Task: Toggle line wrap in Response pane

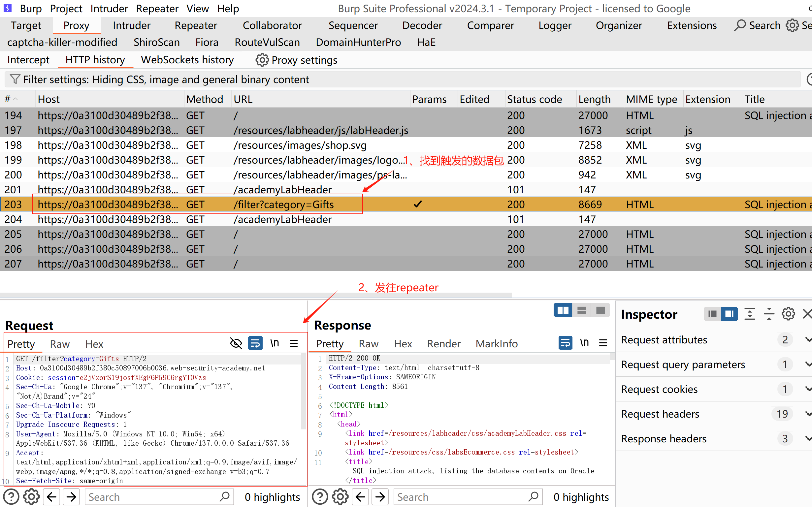Action: pyautogui.click(x=565, y=343)
